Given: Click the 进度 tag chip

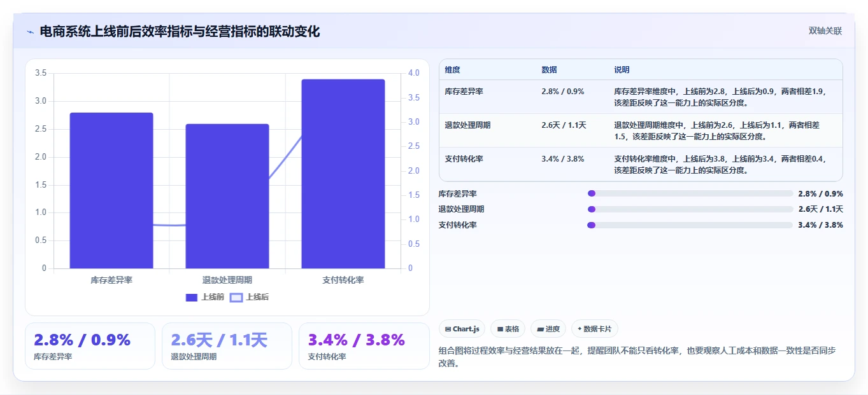Looking at the screenshot, I should click(548, 329).
